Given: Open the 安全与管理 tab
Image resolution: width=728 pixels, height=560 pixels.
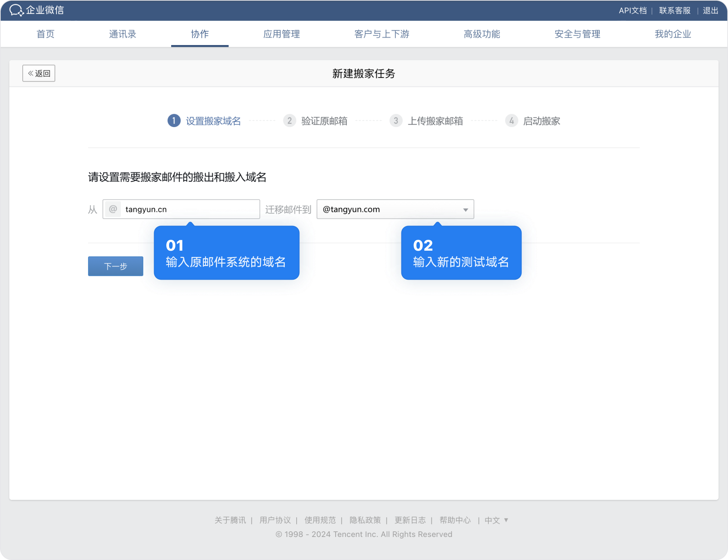Looking at the screenshot, I should (577, 34).
